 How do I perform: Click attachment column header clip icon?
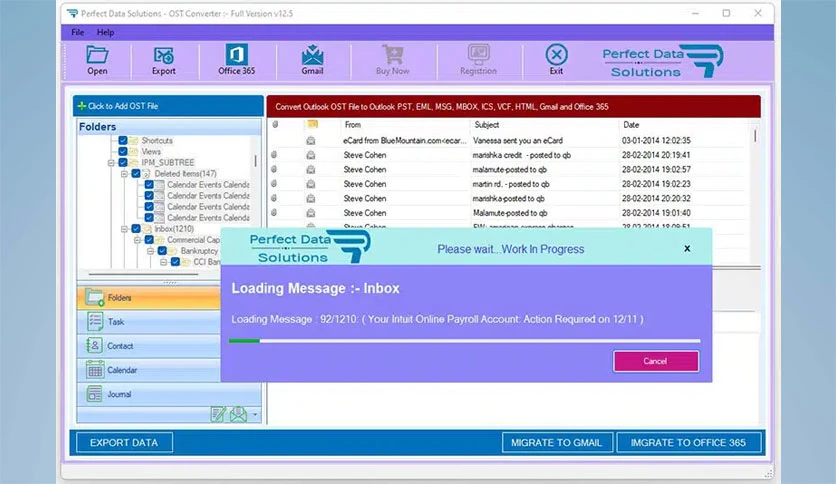coord(275,124)
